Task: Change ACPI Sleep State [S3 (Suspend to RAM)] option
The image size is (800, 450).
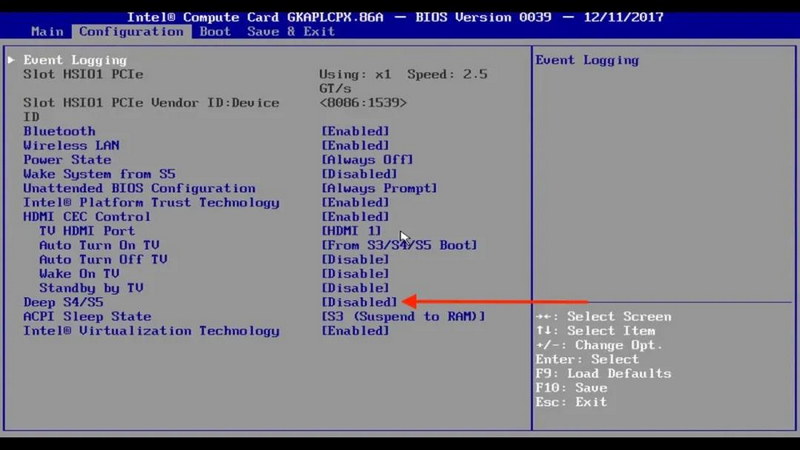Action: 403,317
